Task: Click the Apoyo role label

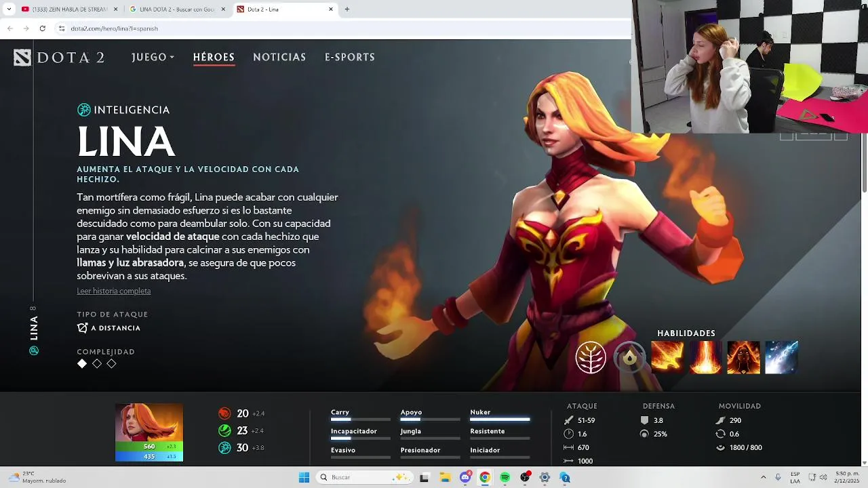Action: tap(411, 412)
